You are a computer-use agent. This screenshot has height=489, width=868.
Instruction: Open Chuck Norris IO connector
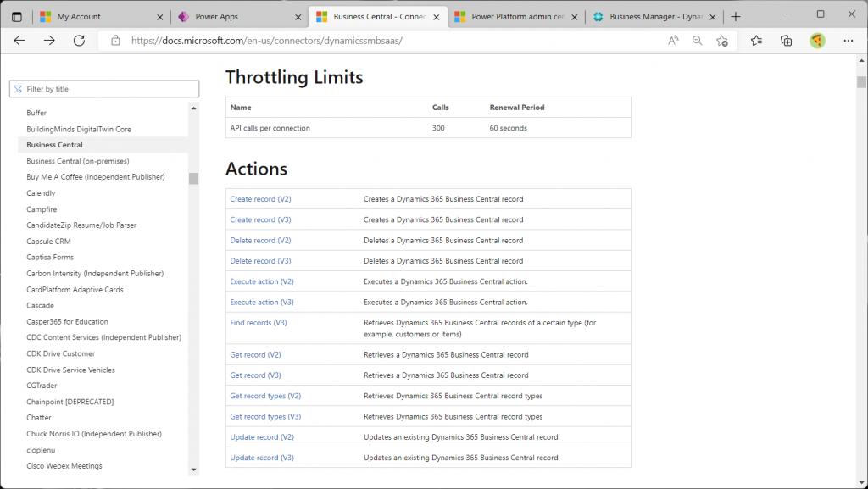pos(94,434)
